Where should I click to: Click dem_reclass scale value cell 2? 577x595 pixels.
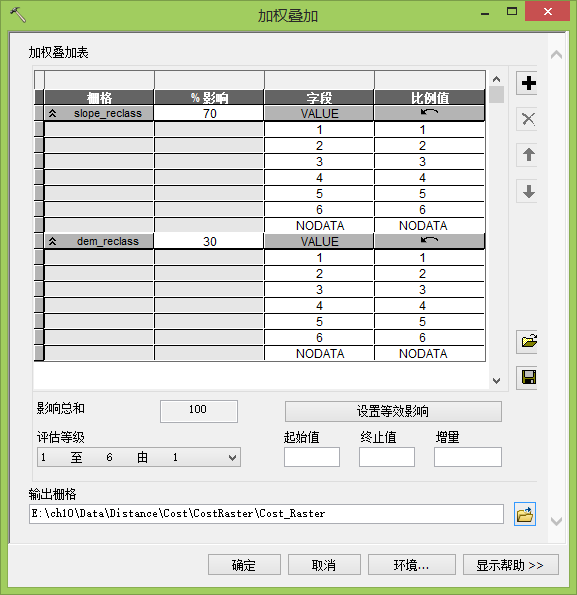click(x=429, y=274)
